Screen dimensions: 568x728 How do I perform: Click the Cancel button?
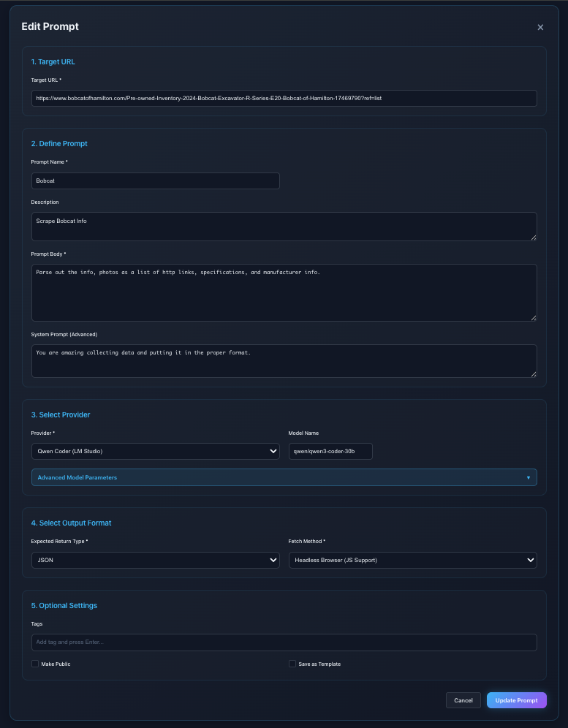coord(463,700)
